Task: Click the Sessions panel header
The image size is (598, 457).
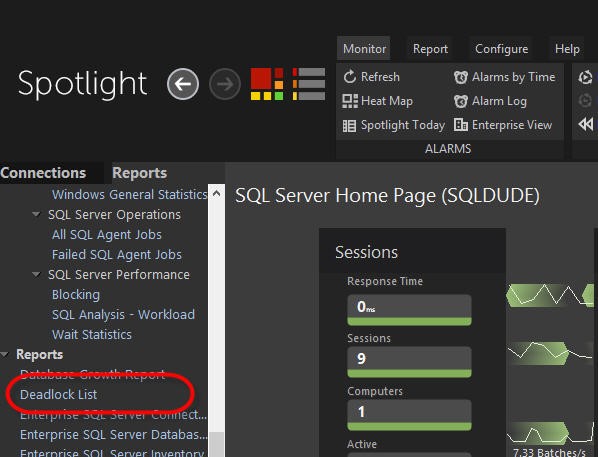Action: point(412,252)
